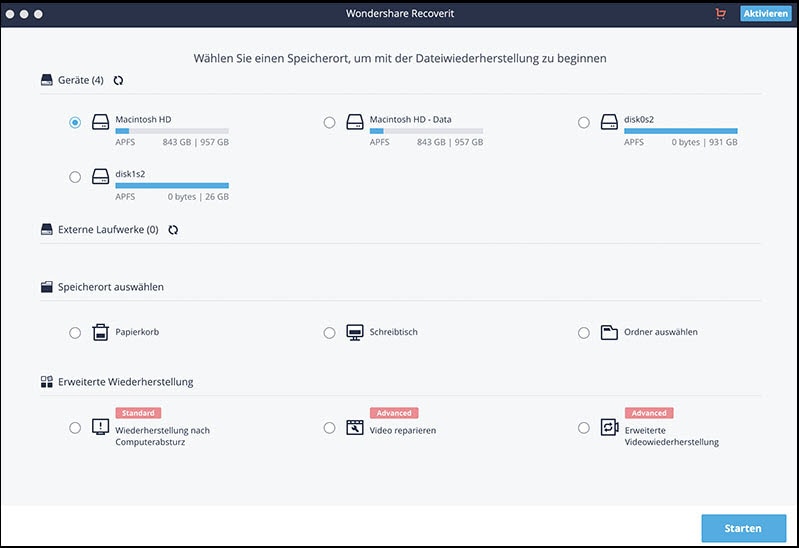Click the Video reparieren wrench icon

pyautogui.click(x=355, y=427)
